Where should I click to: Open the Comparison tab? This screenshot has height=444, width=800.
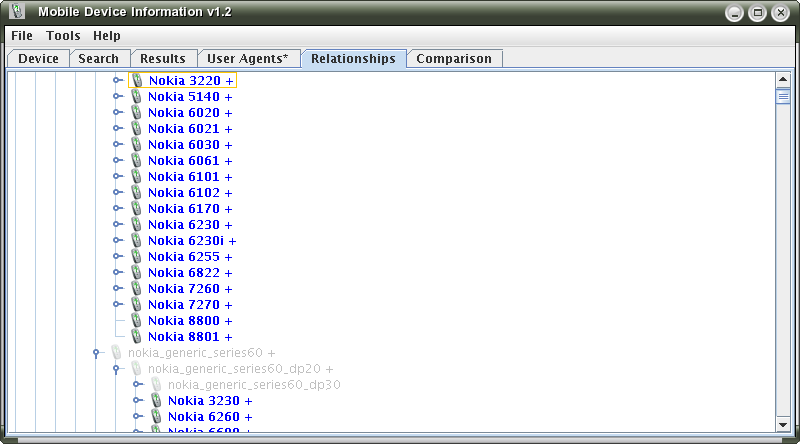[x=454, y=59]
